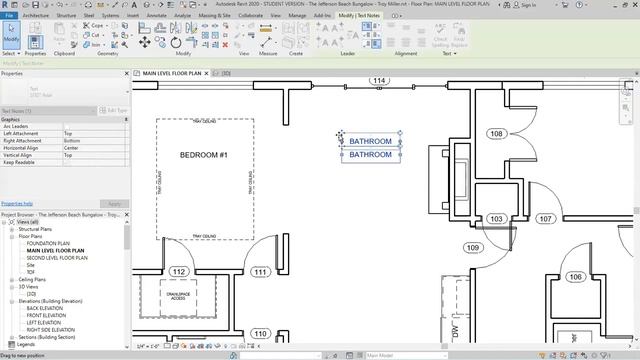Expand the Ceiling Plans tree node

click(x=12, y=280)
